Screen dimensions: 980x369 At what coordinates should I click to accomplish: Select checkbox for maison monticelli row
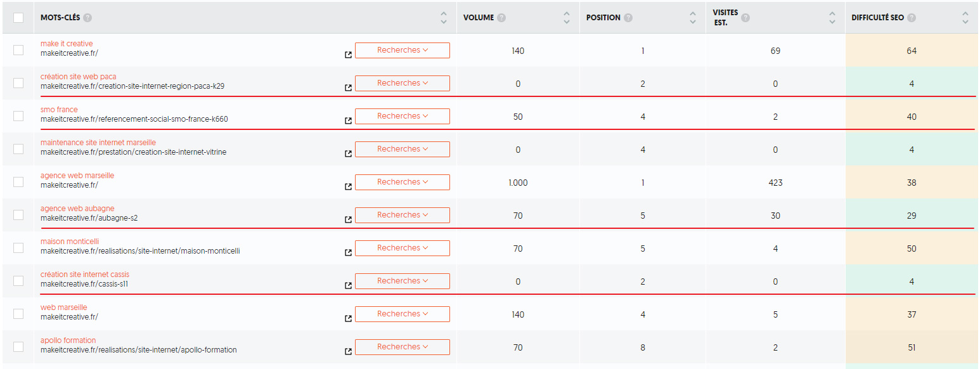[x=18, y=248]
